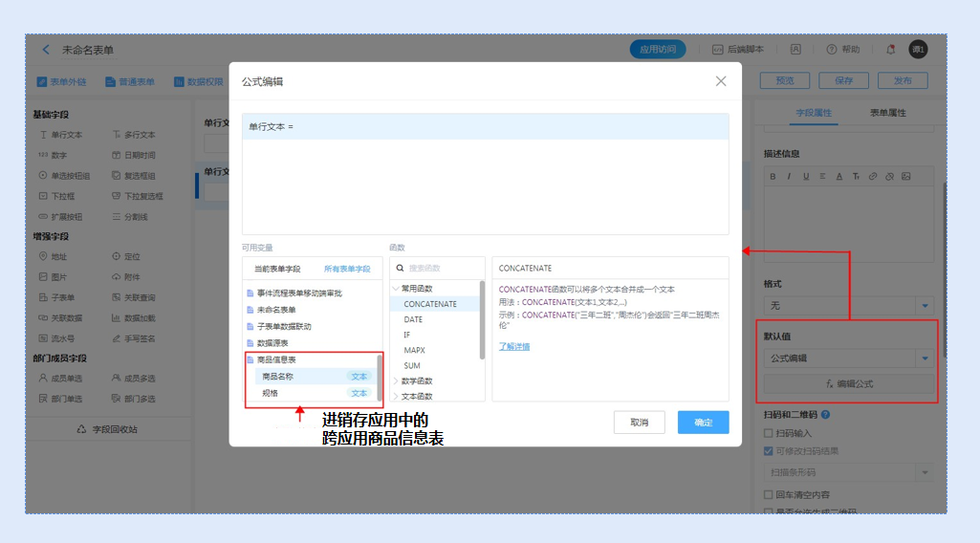The image size is (980, 543).
Task: Close the 公式编辑 dialog with the X
Action: (x=721, y=81)
